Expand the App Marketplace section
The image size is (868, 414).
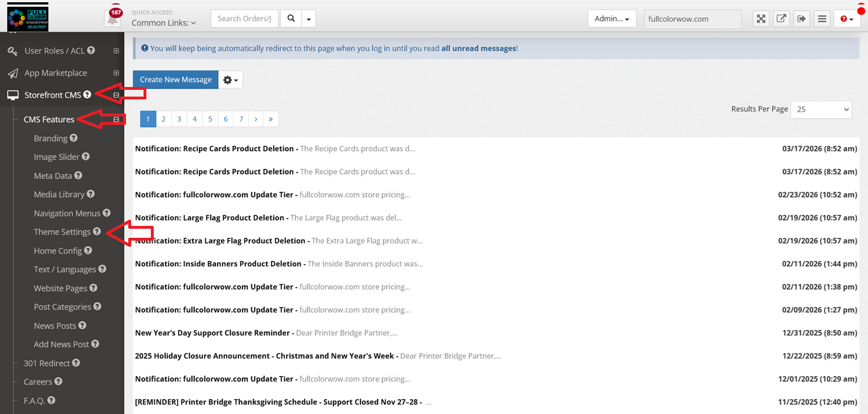click(x=116, y=73)
